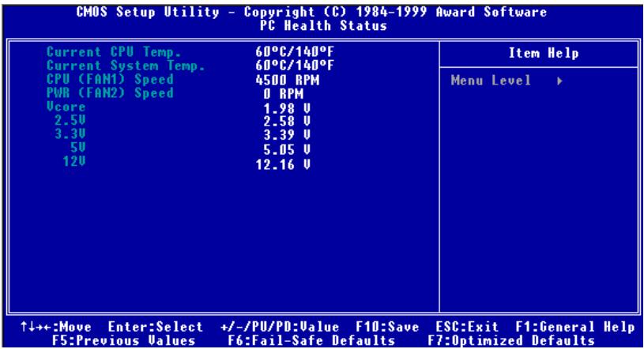Click the F10:Save hint

387,327
